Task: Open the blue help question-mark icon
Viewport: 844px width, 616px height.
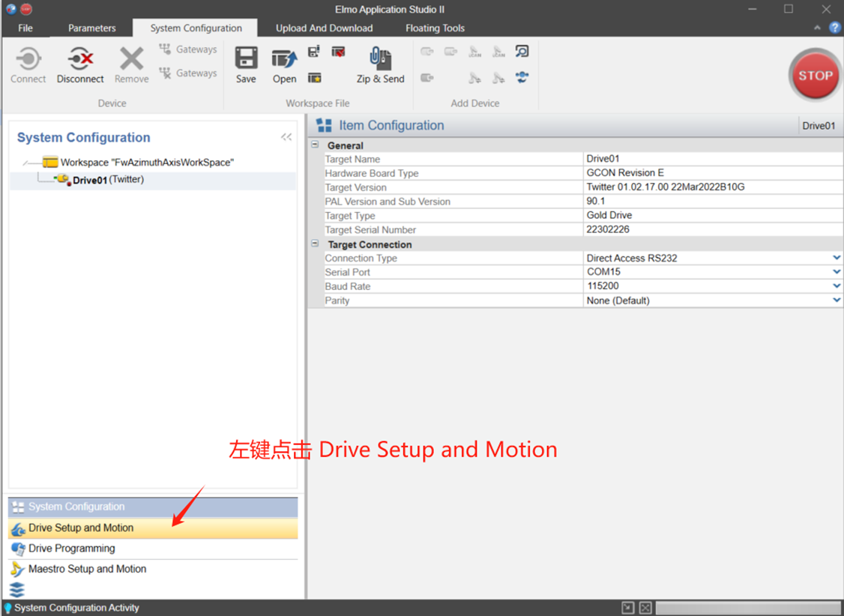Action: 834,28
